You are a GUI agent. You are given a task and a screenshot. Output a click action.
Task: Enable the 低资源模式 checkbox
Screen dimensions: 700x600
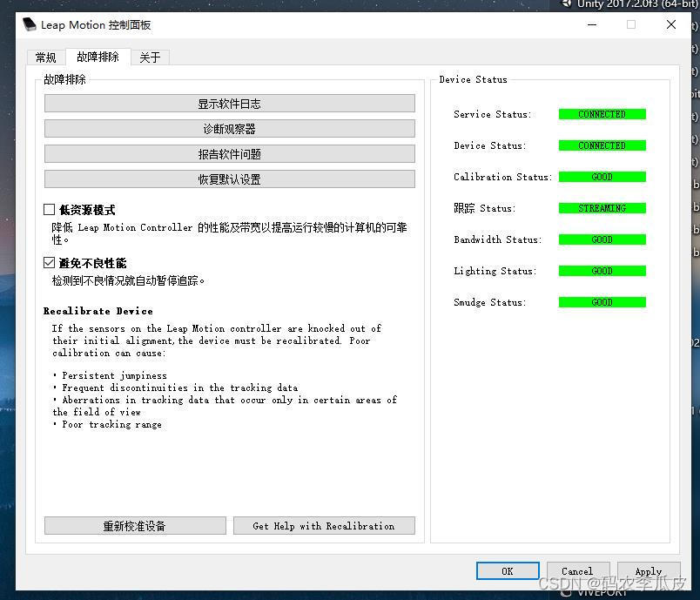click(49, 209)
